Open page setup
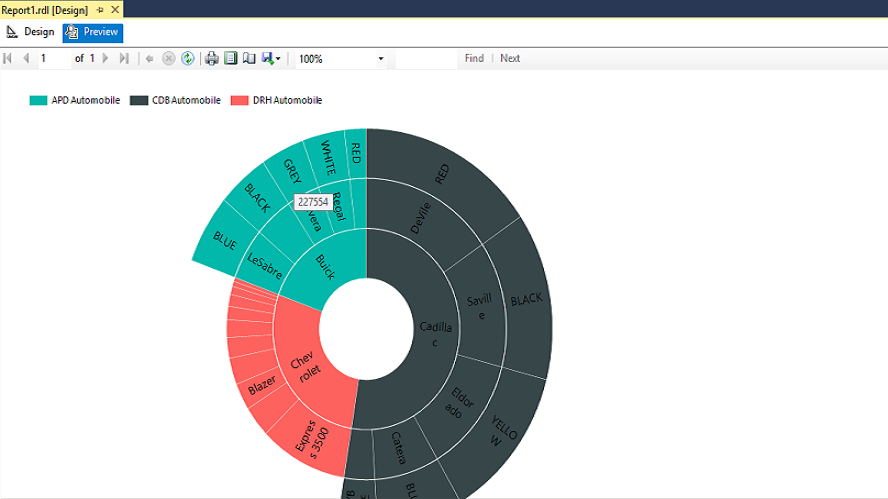This screenshot has height=499, width=888. [x=249, y=58]
